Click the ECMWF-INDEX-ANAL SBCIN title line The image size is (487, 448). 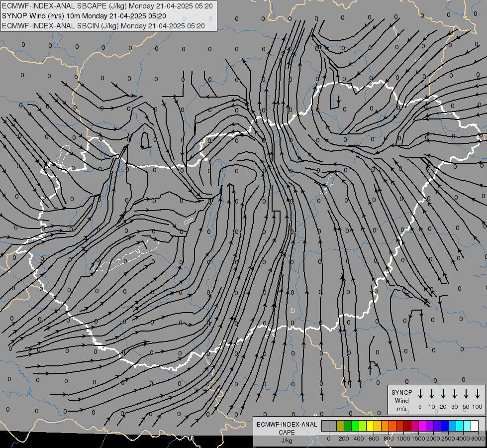(103, 26)
